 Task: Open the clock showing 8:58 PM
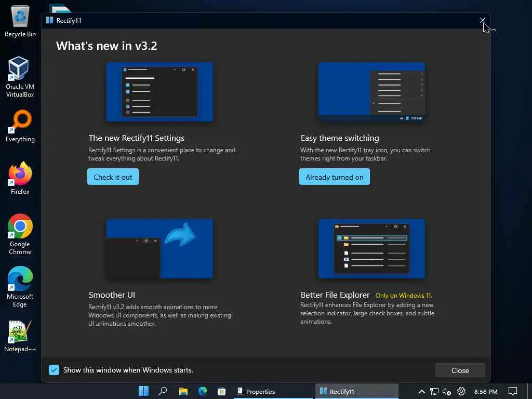click(x=486, y=392)
